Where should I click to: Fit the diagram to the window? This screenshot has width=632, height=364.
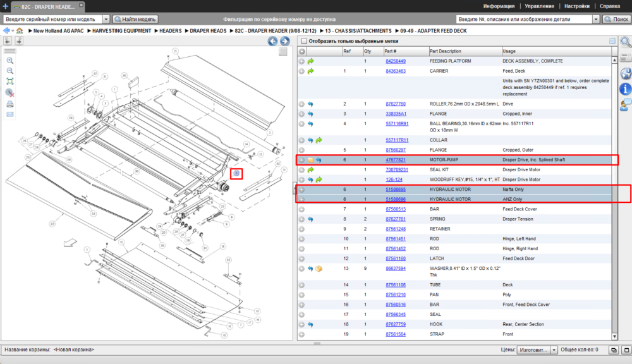click(10, 82)
